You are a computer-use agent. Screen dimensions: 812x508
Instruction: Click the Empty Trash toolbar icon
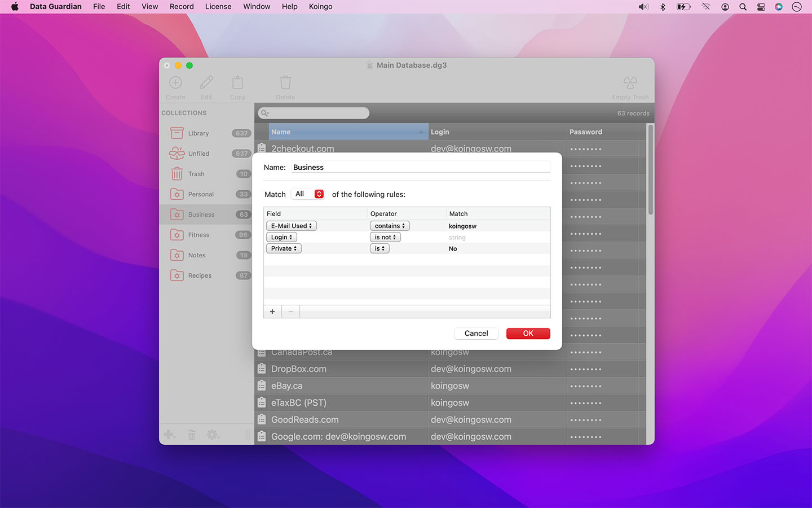(x=630, y=82)
